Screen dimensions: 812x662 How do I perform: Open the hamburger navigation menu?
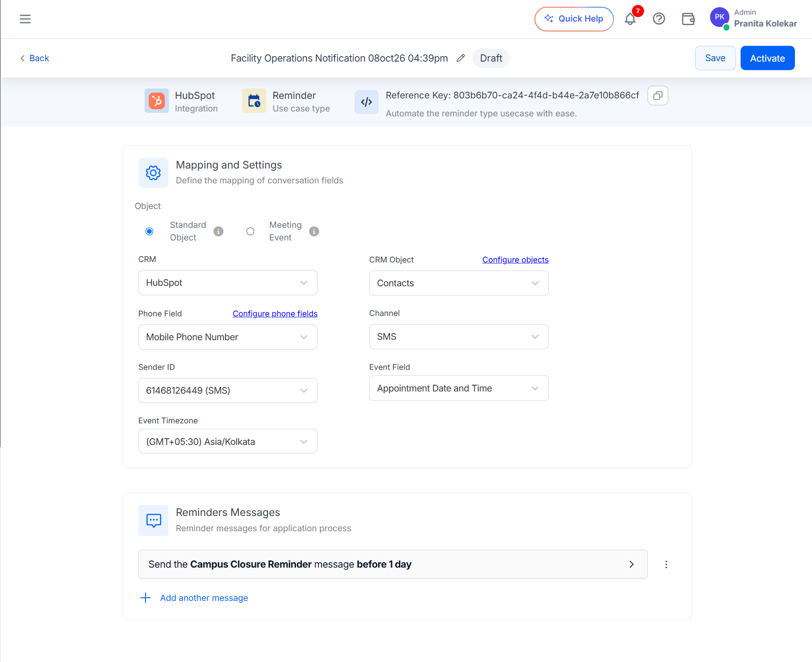pyautogui.click(x=25, y=19)
